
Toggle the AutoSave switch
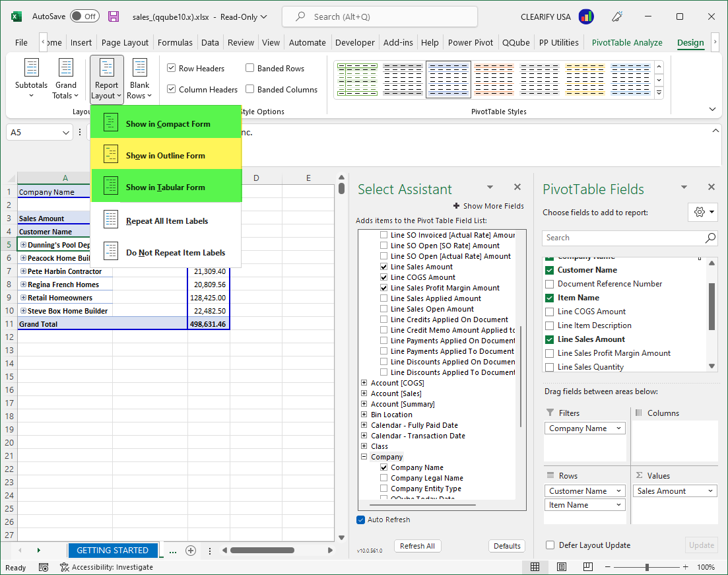(x=85, y=17)
